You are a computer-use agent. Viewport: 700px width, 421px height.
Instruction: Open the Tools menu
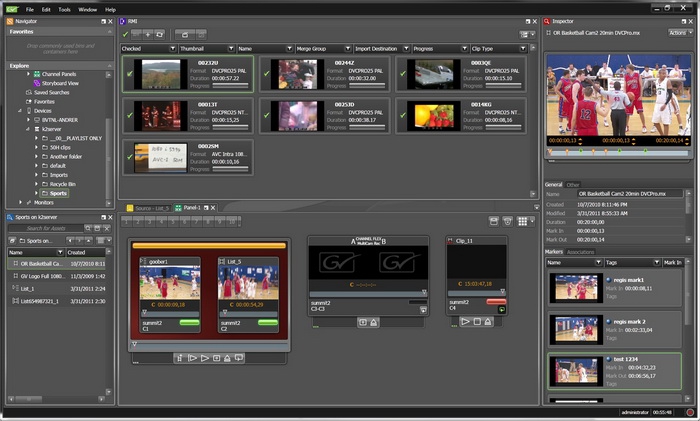(64, 8)
